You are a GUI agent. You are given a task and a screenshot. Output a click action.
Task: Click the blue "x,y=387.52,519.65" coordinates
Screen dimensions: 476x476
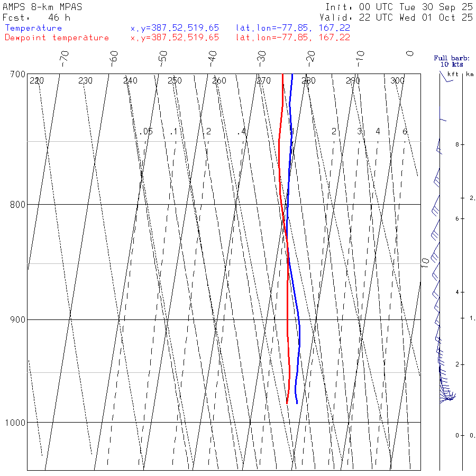[175, 28]
